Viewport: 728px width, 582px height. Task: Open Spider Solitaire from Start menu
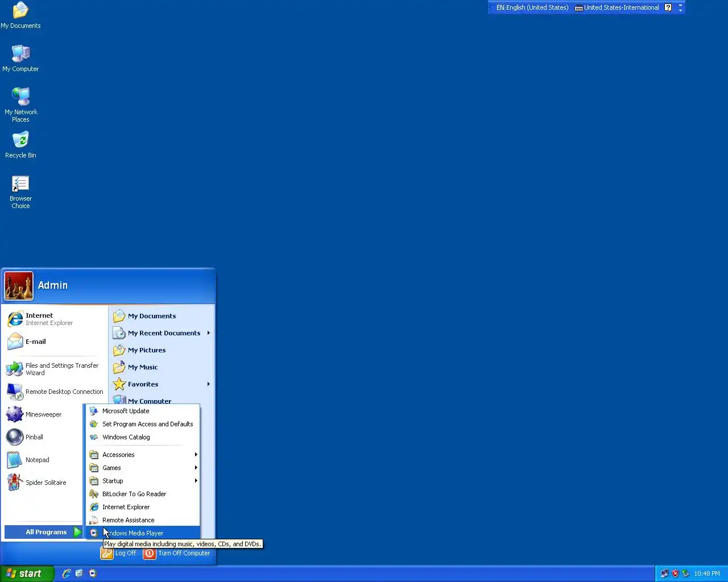click(43, 483)
